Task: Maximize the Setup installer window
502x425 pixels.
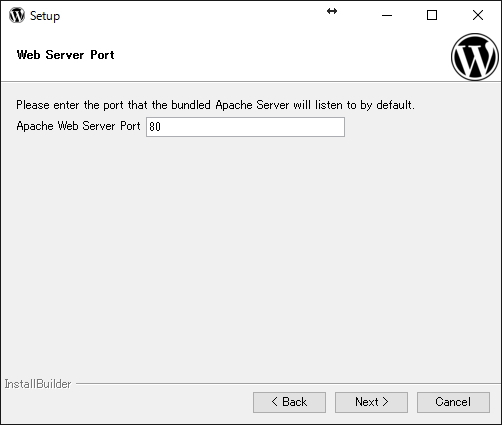Action: click(432, 15)
